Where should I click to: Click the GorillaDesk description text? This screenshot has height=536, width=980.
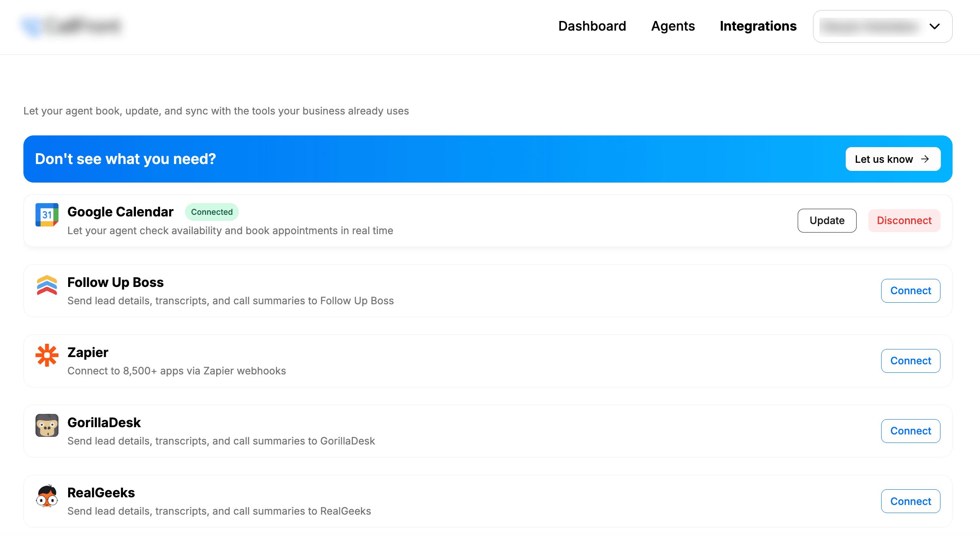(x=221, y=441)
